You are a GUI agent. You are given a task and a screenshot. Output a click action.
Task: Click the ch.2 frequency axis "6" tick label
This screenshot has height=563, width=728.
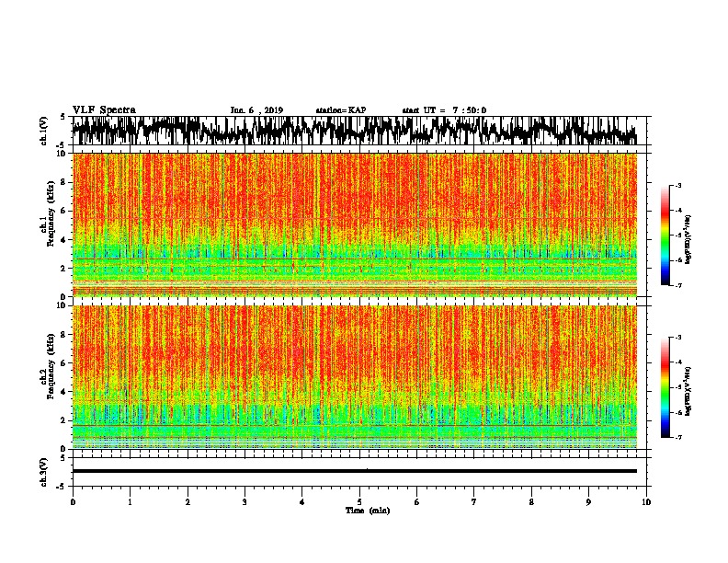(63, 362)
